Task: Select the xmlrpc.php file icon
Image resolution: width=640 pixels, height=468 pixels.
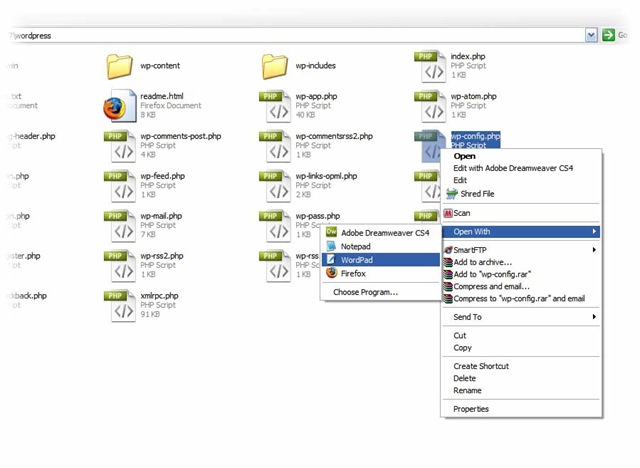Action: tap(120, 306)
